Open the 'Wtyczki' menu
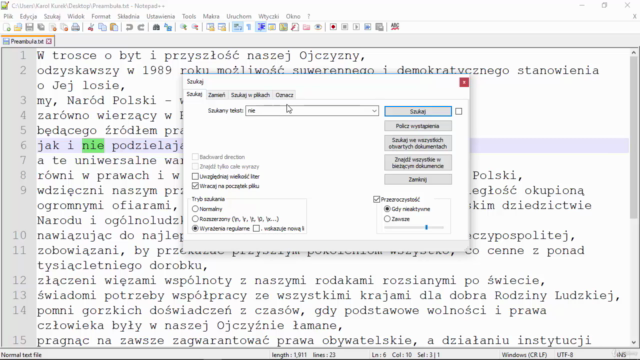The image size is (640, 360). tap(269, 16)
